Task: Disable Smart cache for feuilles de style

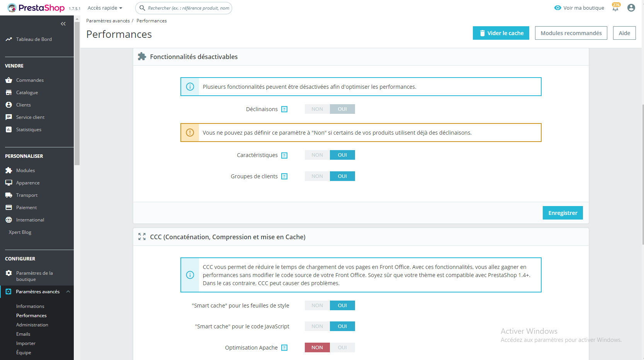Action: [317, 306]
